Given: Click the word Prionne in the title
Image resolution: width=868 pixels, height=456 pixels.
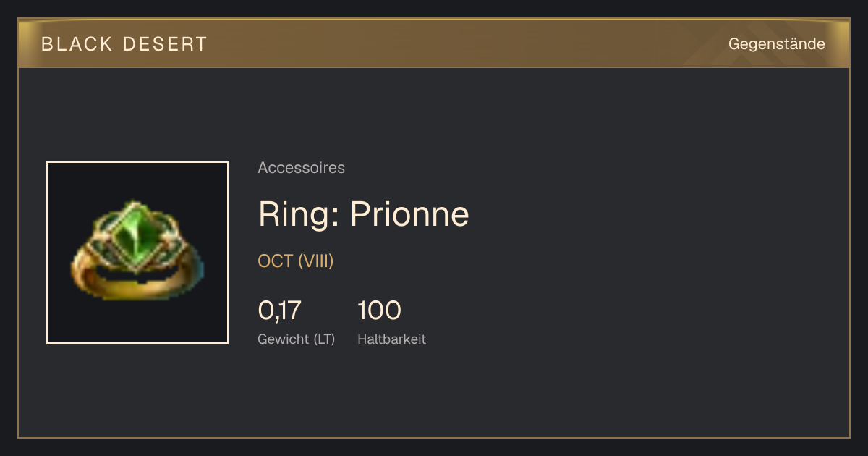Looking at the screenshot, I should [x=409, y=214].
